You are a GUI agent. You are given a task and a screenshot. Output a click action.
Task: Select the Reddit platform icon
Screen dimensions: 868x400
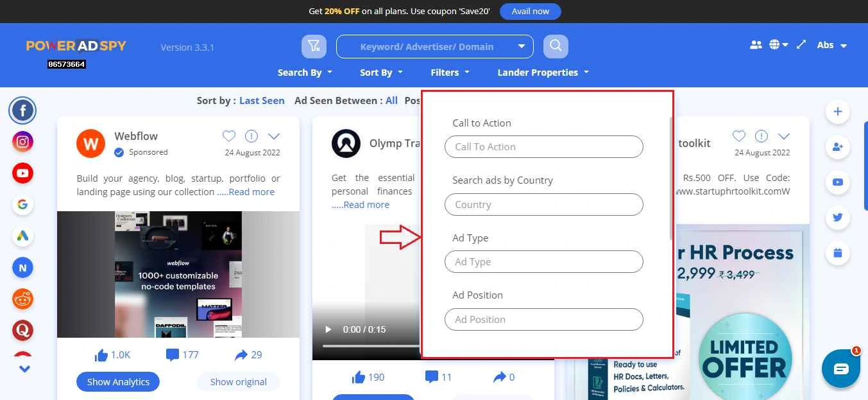[x=22, y=299]
